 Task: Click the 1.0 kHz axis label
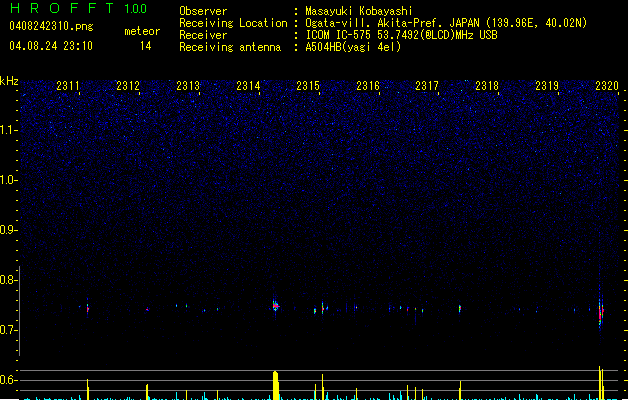click(9, 180)
